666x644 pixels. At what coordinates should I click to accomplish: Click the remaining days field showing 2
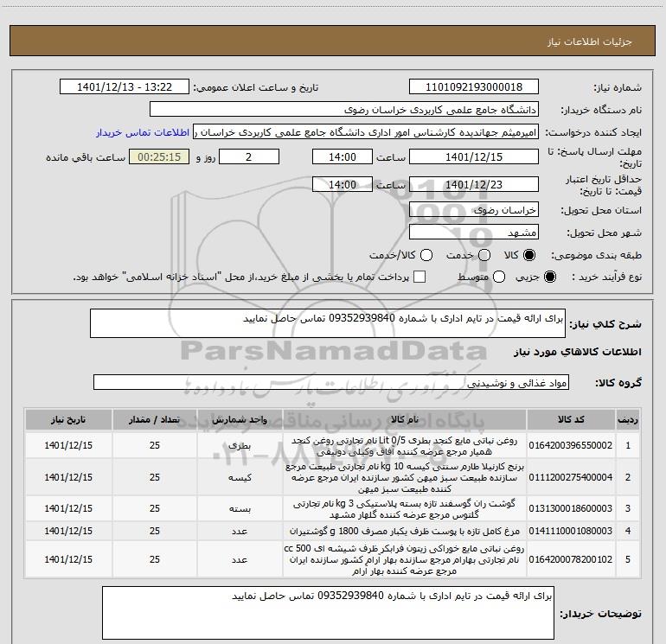pos(249,156)
